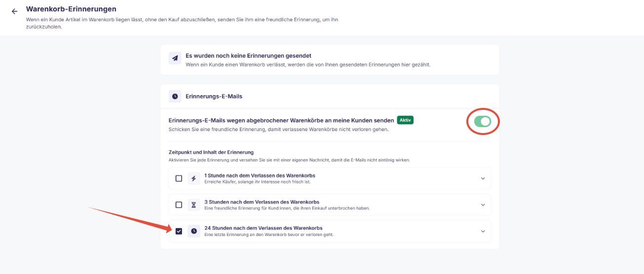Click '3 Stunden nach dem Verlassen des Warenkorbs'

pyautogui.click(x=262, y=202)
